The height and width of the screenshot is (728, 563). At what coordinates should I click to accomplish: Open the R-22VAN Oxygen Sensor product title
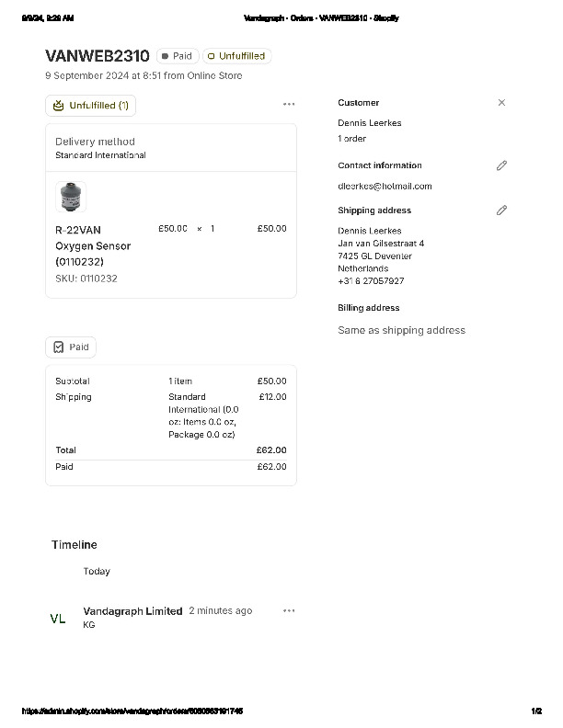[93, 245]
